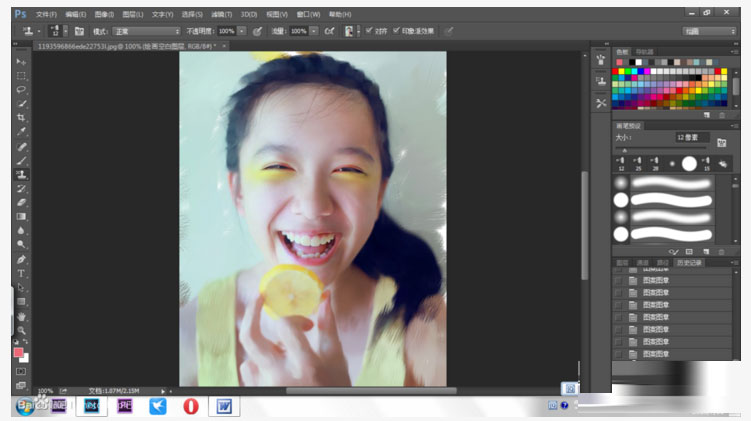Select the Brush tool
The height and width of the screenshot is (421, 751).
pyautogui.click(x=21, y=161)
